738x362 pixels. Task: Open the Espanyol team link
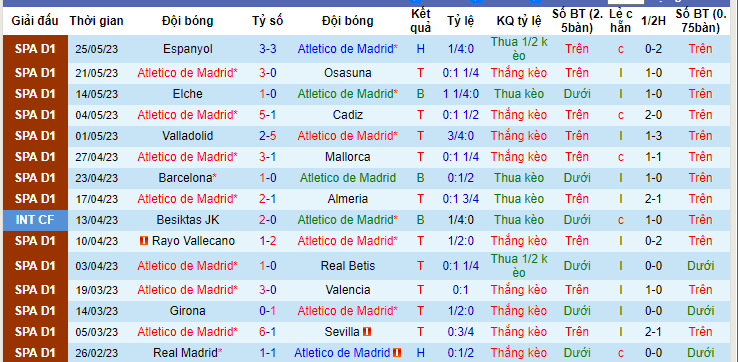(188, 49)
